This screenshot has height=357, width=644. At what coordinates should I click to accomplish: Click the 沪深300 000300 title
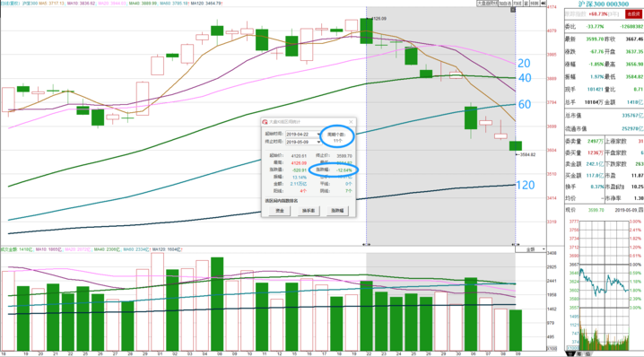click(604, 4)
